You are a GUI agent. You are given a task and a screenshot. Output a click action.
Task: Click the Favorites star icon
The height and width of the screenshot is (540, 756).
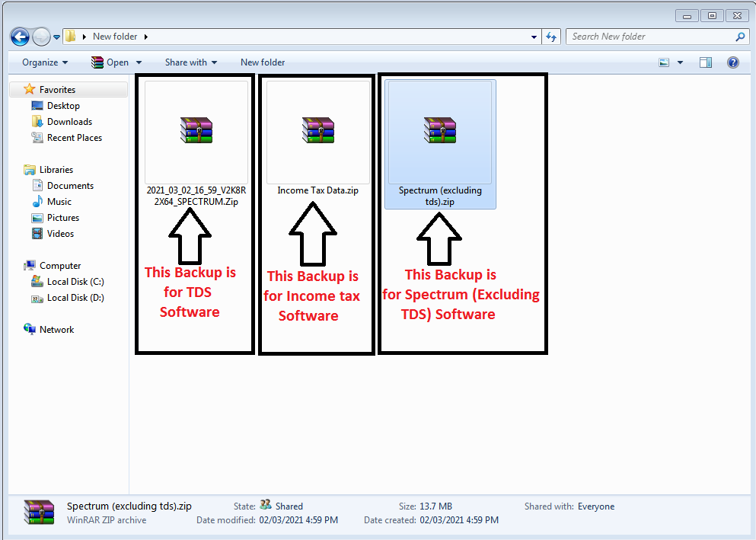click(30, 89)
